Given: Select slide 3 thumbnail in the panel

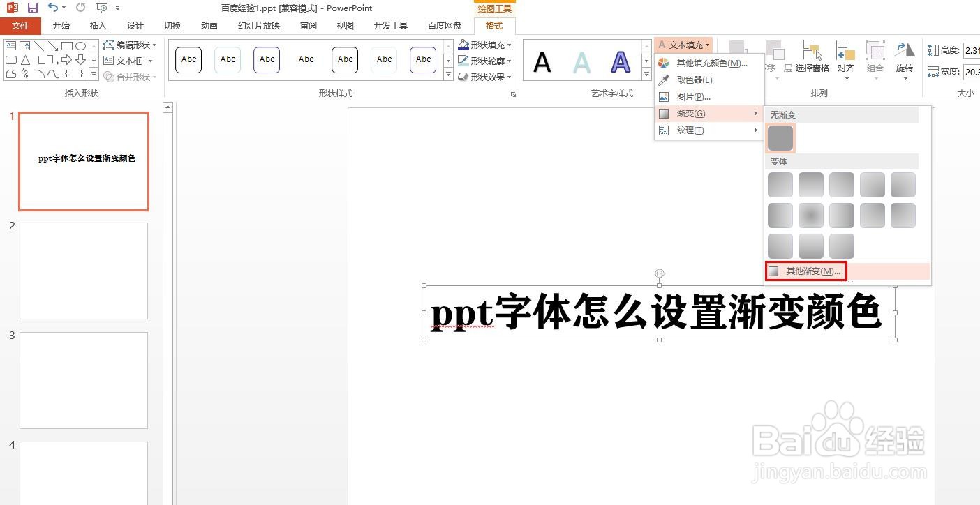Looking at the screenshot, I should pyautogui.click(x=83, y=380).
